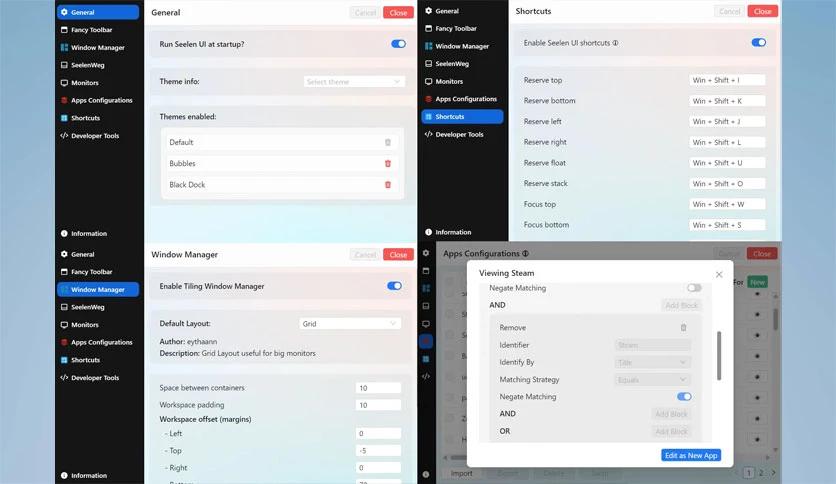This screenshot has height=484, width=836.
Task: Click Edit as New App button
Action: (691, 455)
